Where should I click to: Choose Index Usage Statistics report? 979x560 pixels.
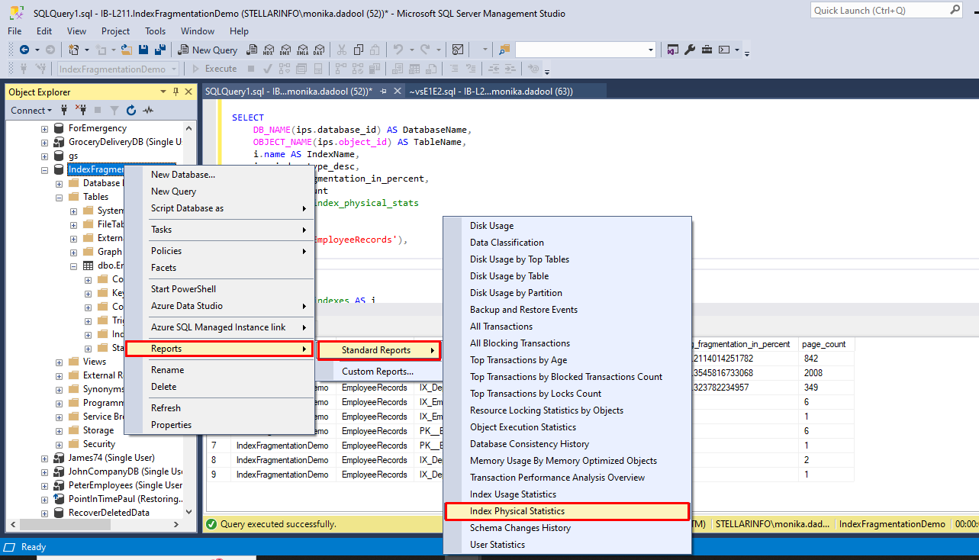point(567,494)
